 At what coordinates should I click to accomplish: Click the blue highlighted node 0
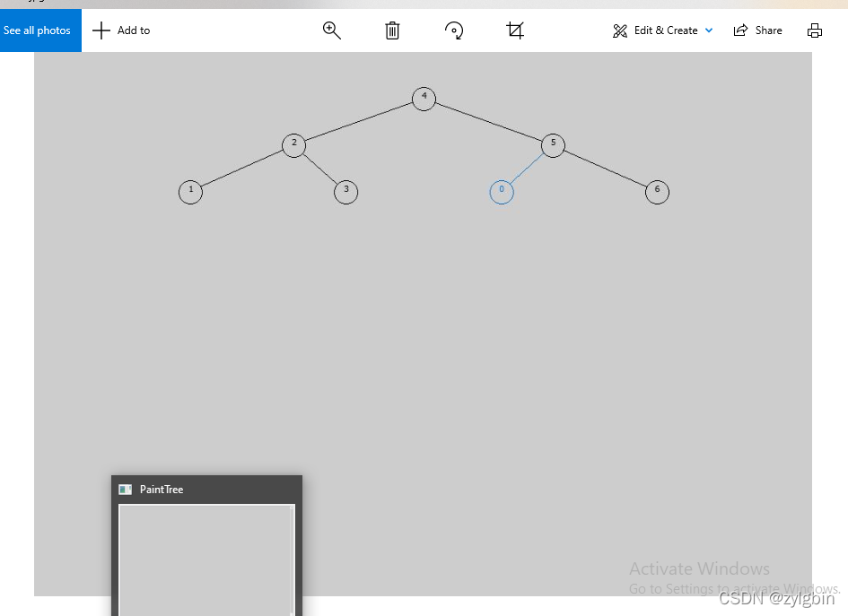[x=502, y=193]
